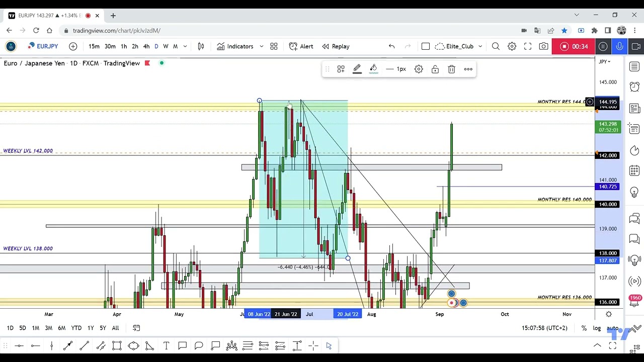Select the 1D date range

pyautogui.click(x=10, y=328)
